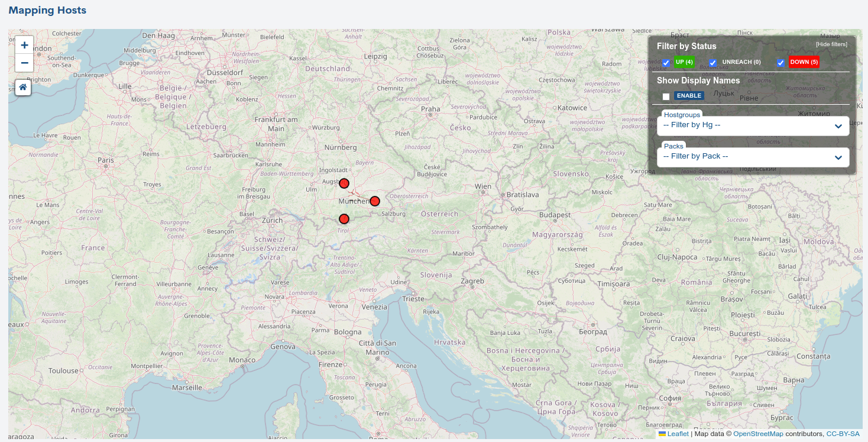Click the Leipzig city label
This screenshot has width=868, height=442.
[x=375, y=56]
